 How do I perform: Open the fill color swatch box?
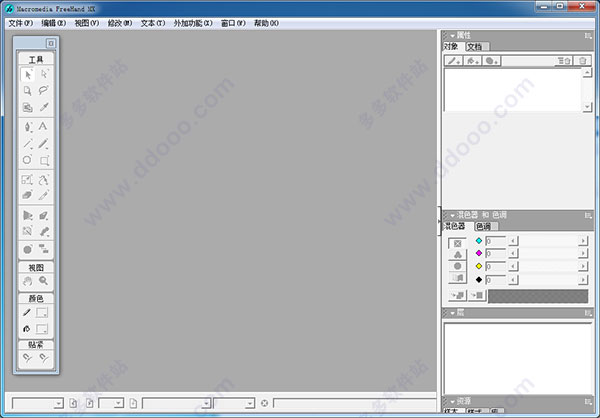(42, 329)
